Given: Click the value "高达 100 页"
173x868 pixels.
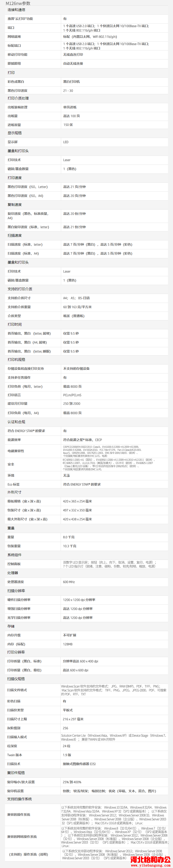Looking at the screenshot, I should (x=72, y=116).
